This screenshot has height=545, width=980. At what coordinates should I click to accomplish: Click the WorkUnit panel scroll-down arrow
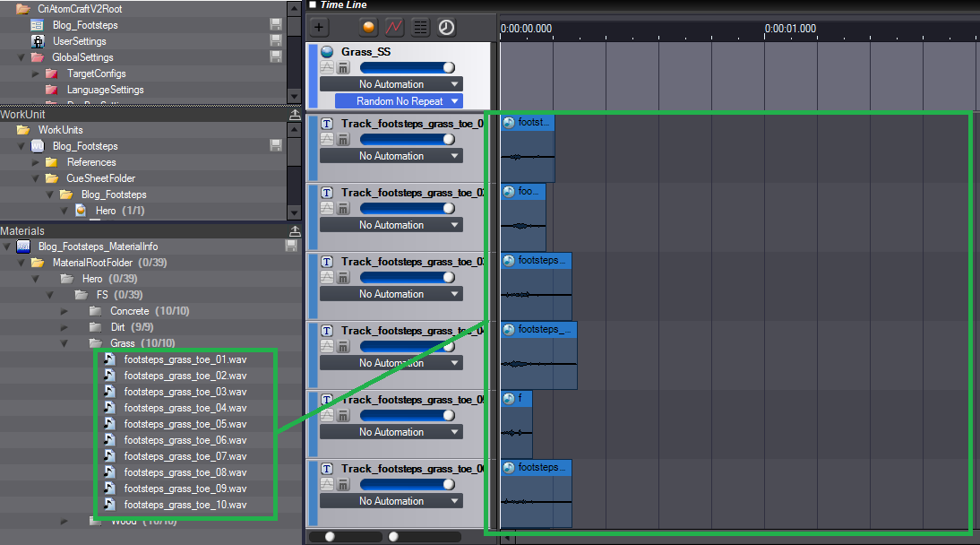(295, 212)
